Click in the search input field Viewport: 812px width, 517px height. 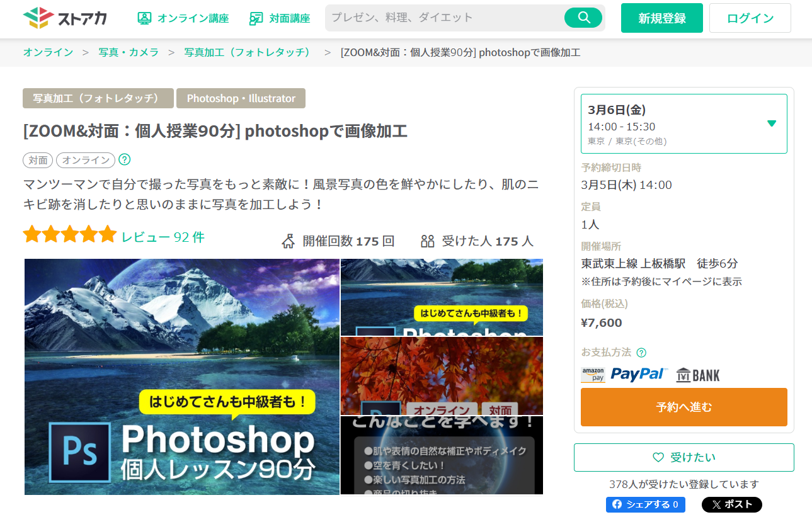pyautogui.click(x=444, y=18)
